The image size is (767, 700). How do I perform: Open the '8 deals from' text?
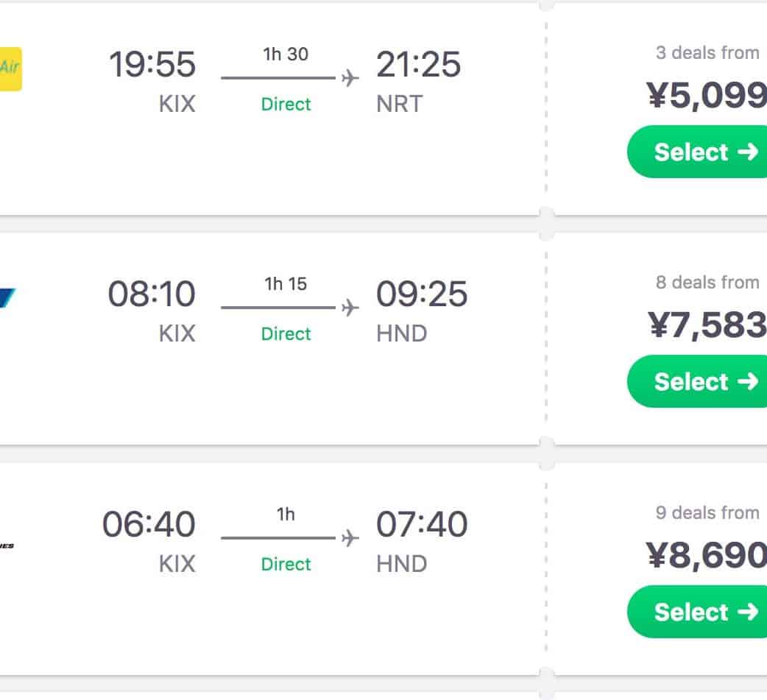click(707, 283)
